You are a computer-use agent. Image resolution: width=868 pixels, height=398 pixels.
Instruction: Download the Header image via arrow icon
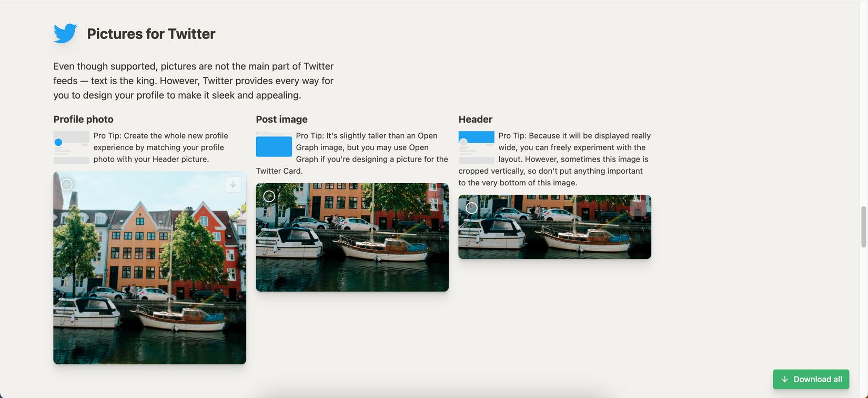pos(638,208)
